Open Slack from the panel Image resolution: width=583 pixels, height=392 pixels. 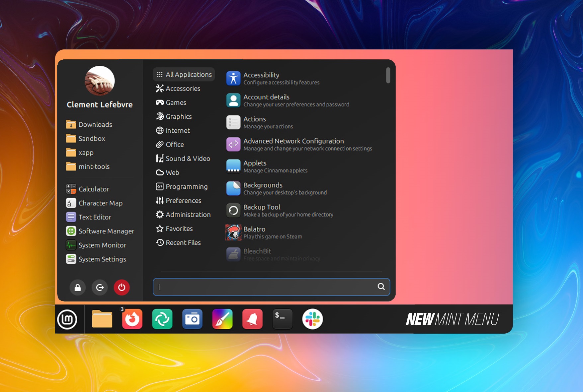click(x=312, y=319)
